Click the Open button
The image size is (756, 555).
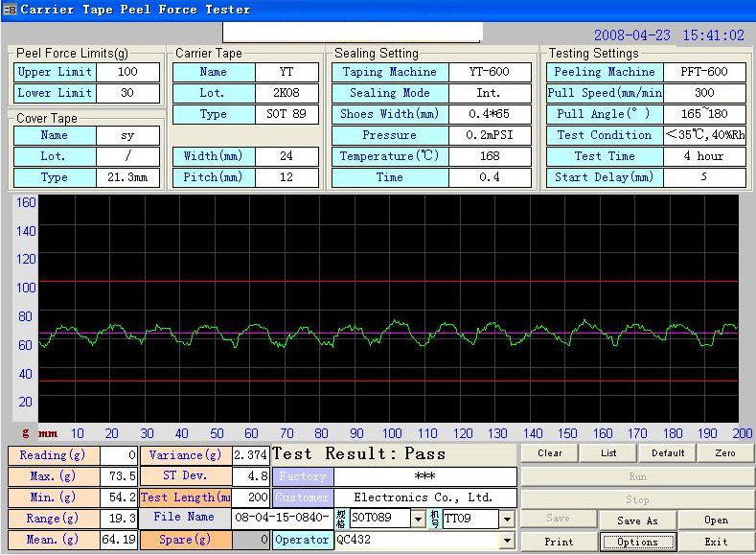pyautogui.click(x=716, y=520)
